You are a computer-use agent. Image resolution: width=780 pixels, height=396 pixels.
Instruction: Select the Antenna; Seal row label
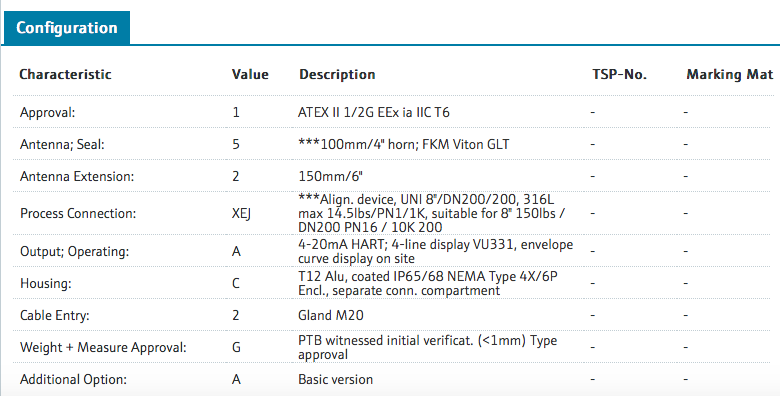coord(62,145)
